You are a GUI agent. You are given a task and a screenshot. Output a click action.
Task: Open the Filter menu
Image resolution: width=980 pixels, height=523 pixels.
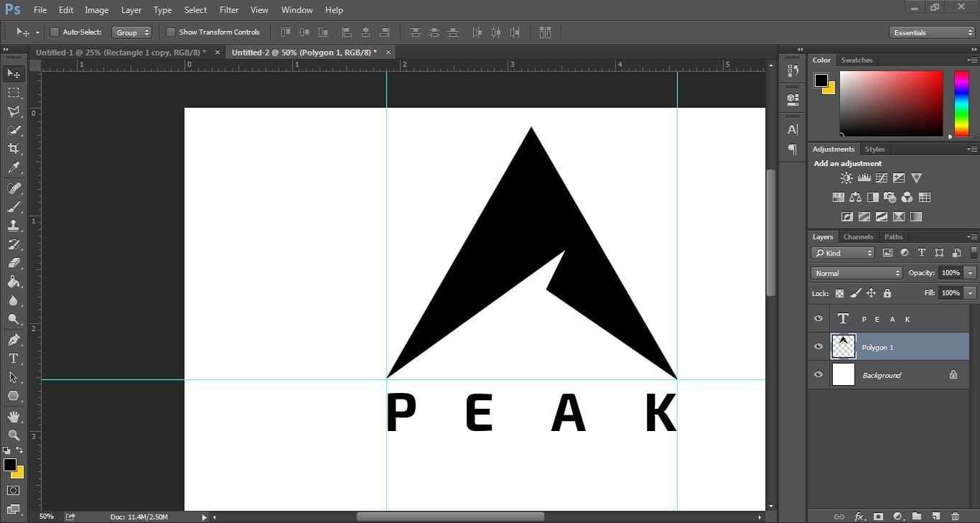tap(228, 9)
